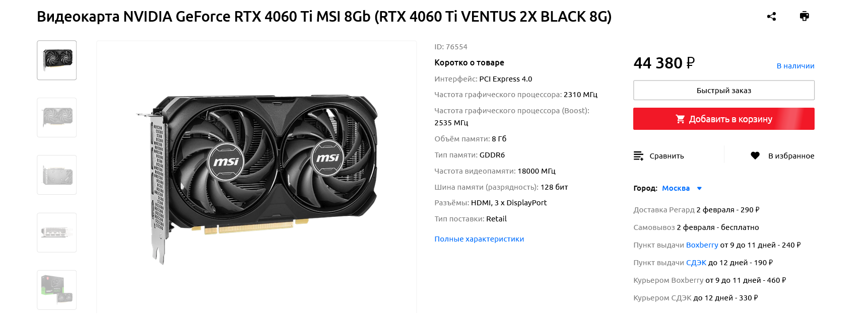This screenshot has height=316, width=868.
Task: Click the main MSI graphics card image
Action: (257, 179)
